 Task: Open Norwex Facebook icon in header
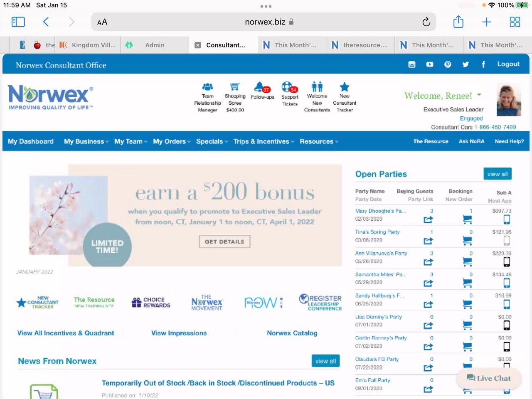(483, 64)
